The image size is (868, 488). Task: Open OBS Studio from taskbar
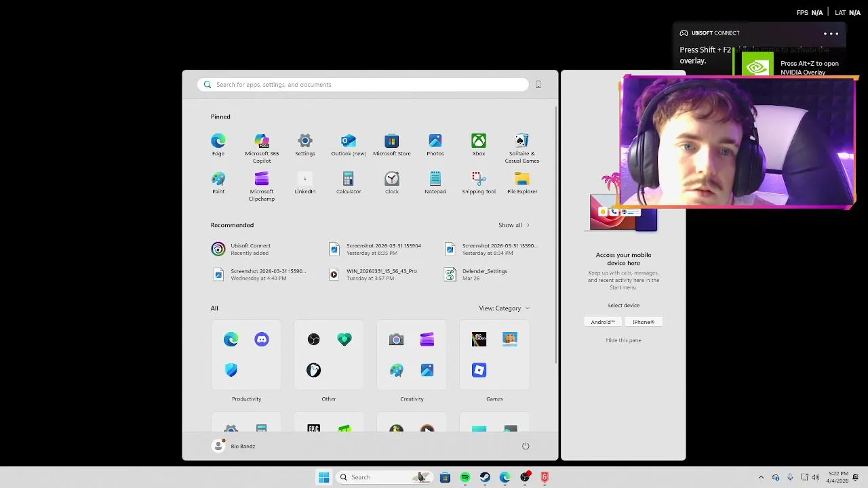click(x=525, y=477)
